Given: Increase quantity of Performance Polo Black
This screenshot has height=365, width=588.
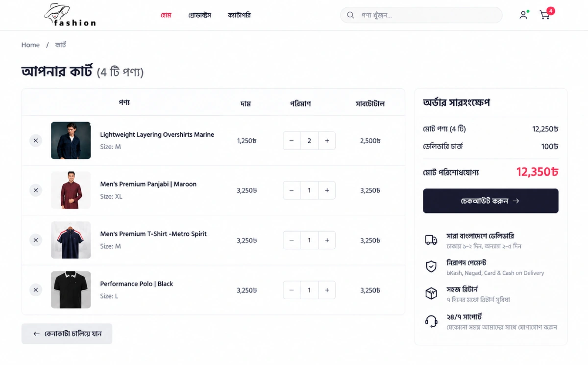Looking at the screenshot, I should pyautogui.click(x=327, y=290).
